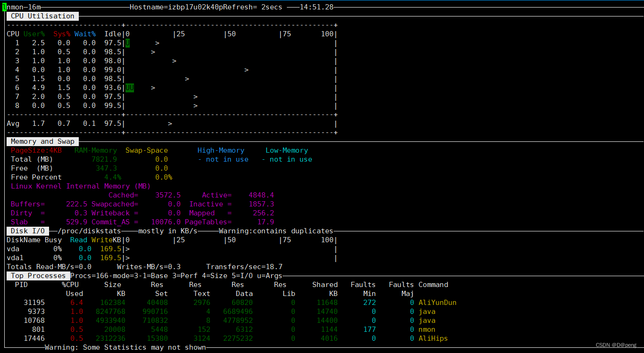Click faults min value 272
This screenshot has width=644, height=353.
(x=370, y=303)
